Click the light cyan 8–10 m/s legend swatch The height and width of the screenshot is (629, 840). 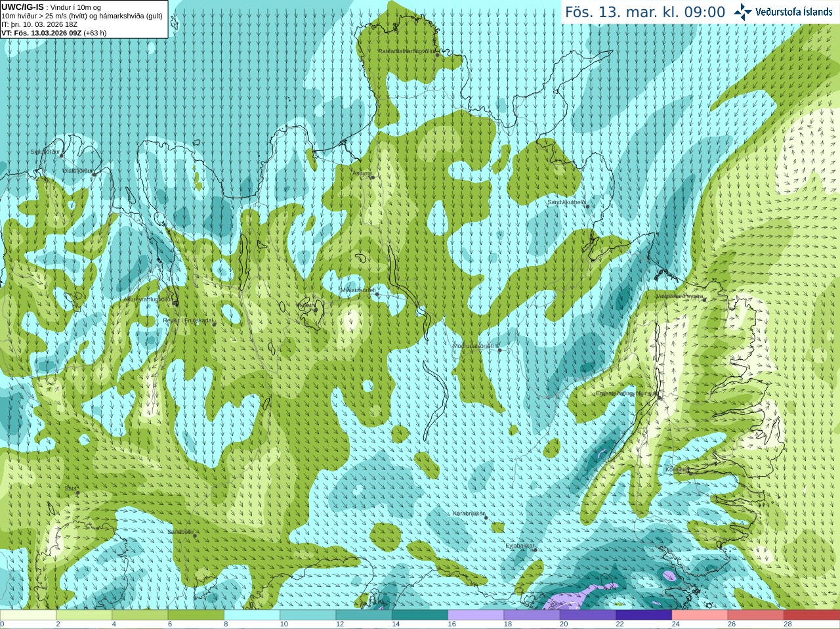(x=252, y=615)
